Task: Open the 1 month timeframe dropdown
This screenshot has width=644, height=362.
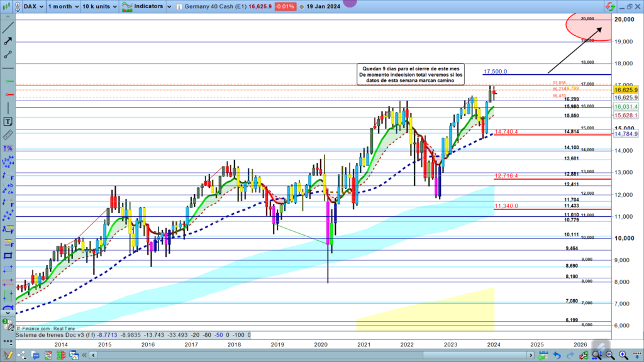Action: click(64, 6)
